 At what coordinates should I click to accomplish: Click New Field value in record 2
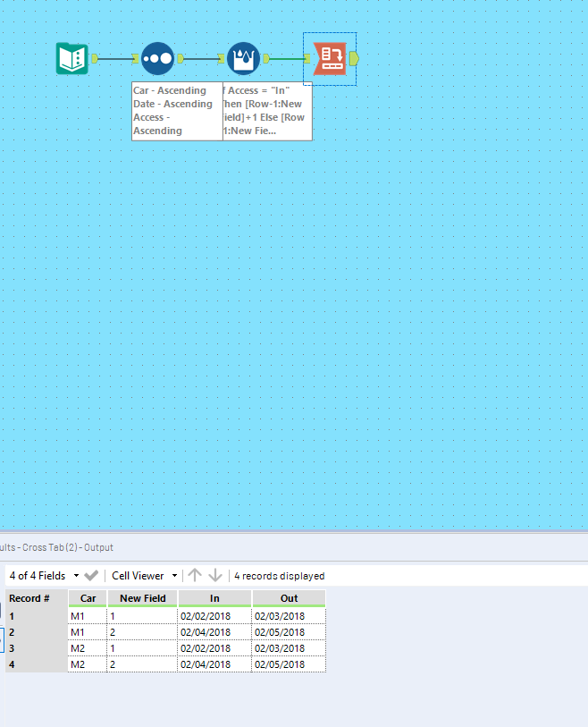point(142,632)
